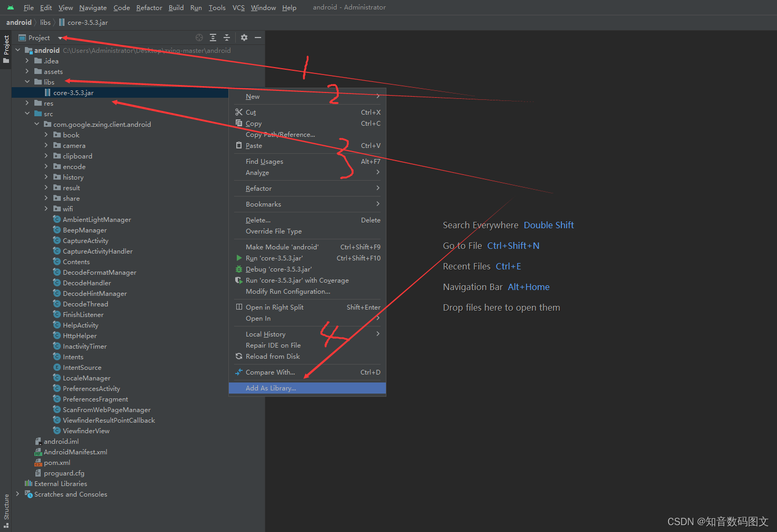The image size is (777, 532).
Task: Expand the .idea folder
Action: pyautogui.click(x=27, y=61)
